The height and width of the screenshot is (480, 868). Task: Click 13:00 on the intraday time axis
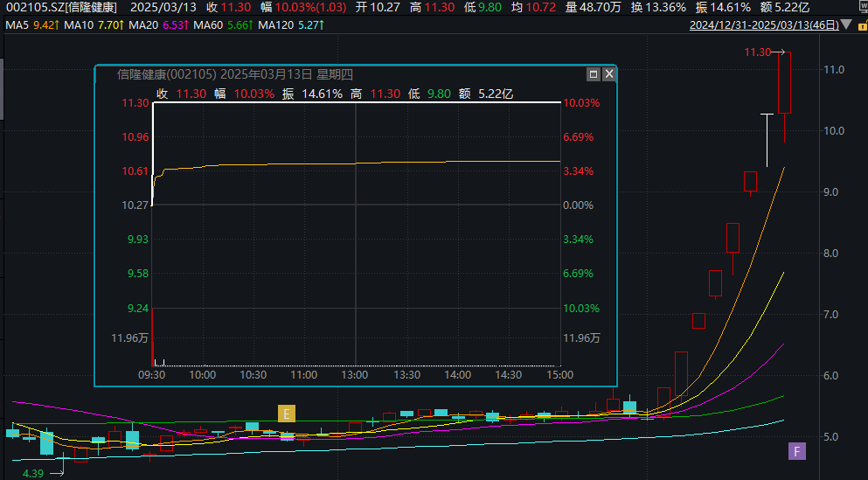(355, 374)
